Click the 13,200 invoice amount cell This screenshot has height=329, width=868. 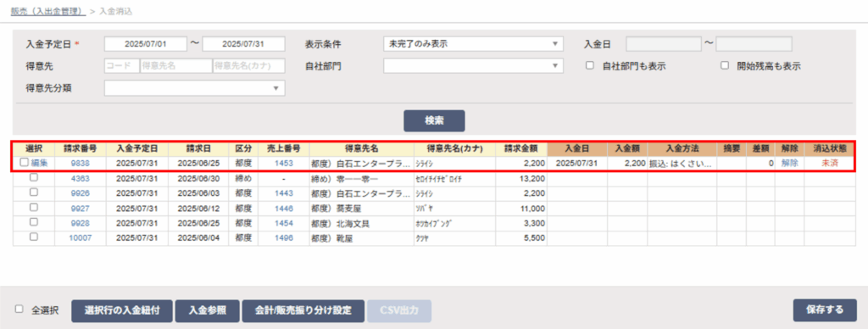tap(521, 178)
